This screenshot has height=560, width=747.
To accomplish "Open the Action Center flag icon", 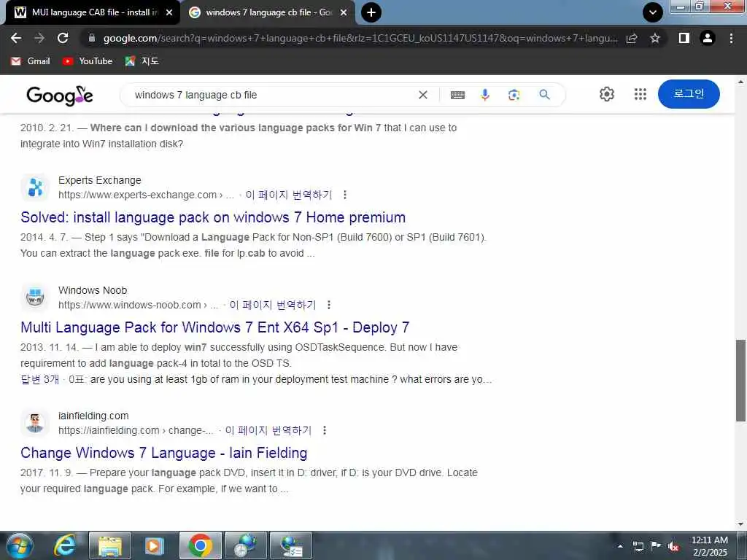I will 656,545.
